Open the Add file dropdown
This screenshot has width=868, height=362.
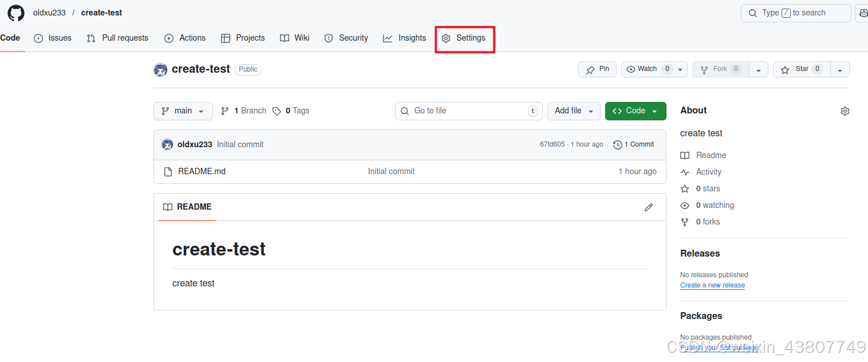(574, 111)
